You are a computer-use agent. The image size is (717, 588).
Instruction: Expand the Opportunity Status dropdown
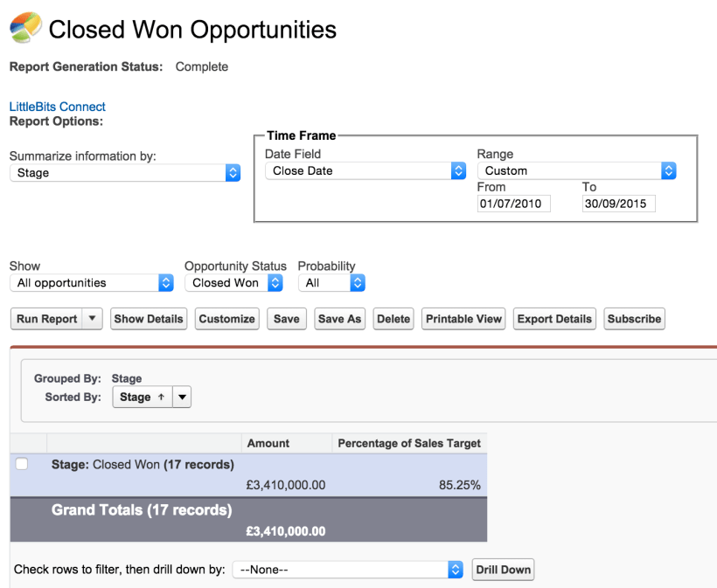233,283
